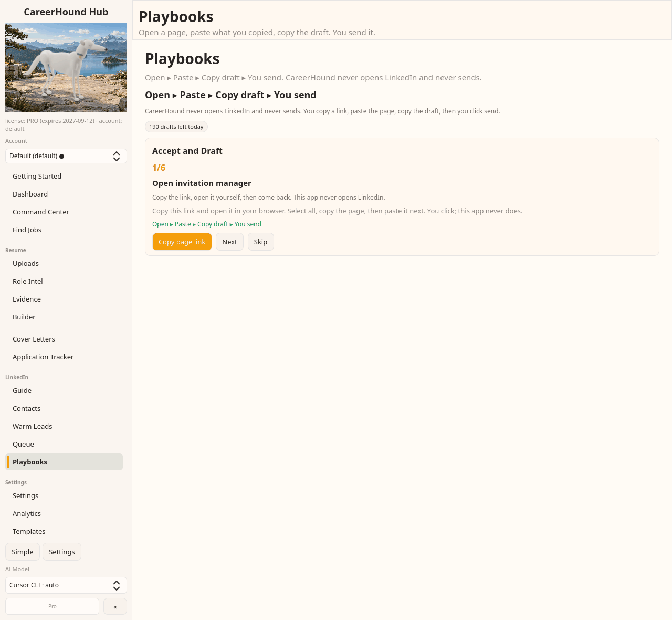Select Find Jobs in the sidebar

[64, 230]
